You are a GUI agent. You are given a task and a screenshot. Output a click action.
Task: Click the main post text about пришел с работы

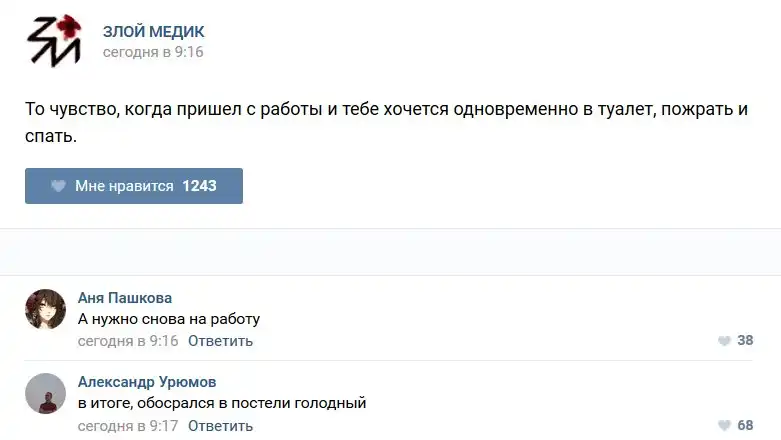(x=386, y=109)
